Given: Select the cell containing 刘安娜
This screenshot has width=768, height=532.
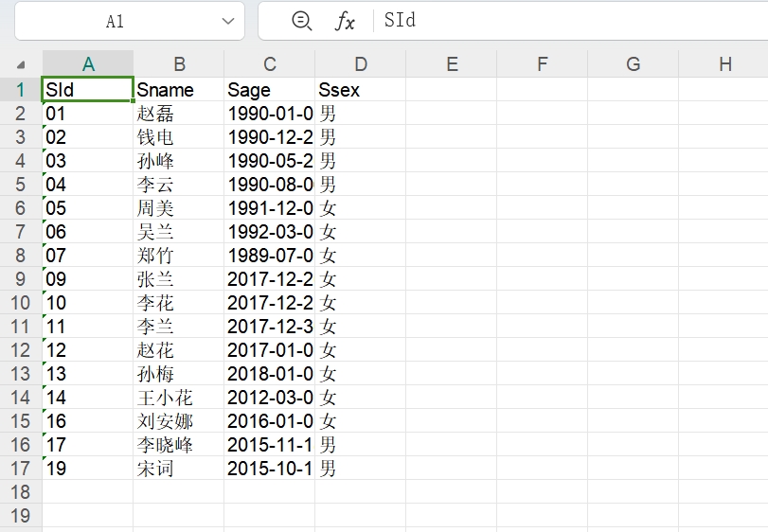Looking at the screenshot, I should pos(178,421).
